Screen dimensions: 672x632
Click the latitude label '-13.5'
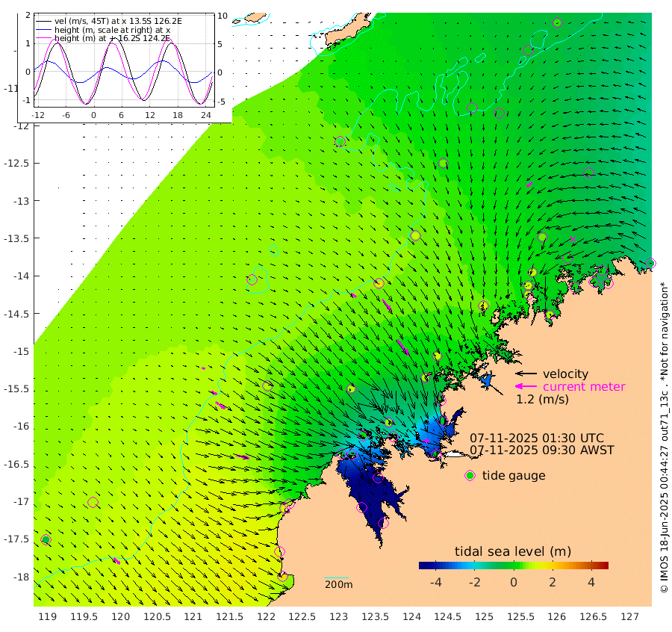coord(16,238)
